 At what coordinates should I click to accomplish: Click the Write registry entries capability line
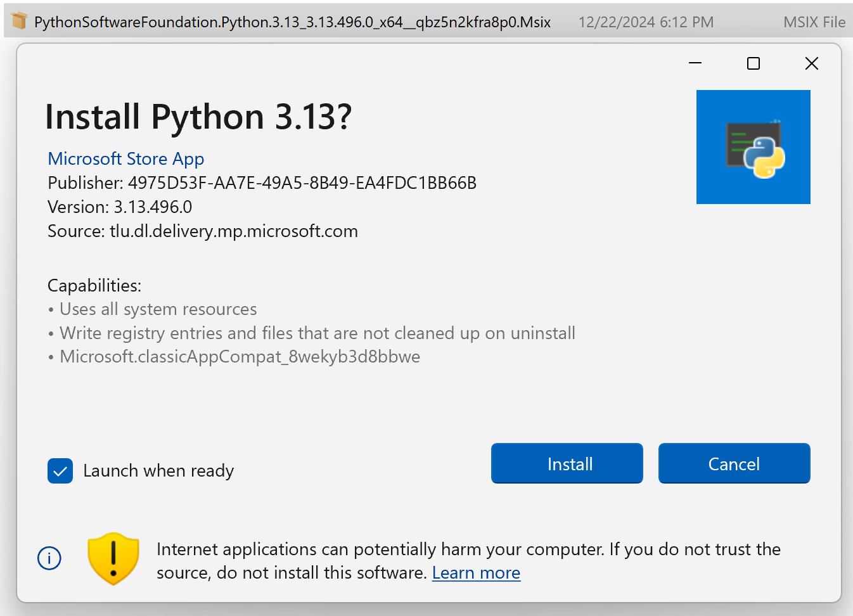[x=312, y=333]
